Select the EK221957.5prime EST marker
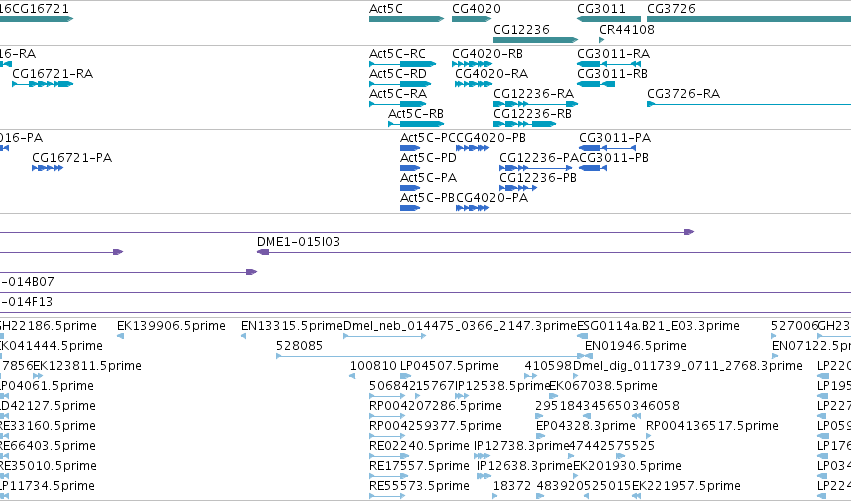The image size is (851, 501). (637, 497)
